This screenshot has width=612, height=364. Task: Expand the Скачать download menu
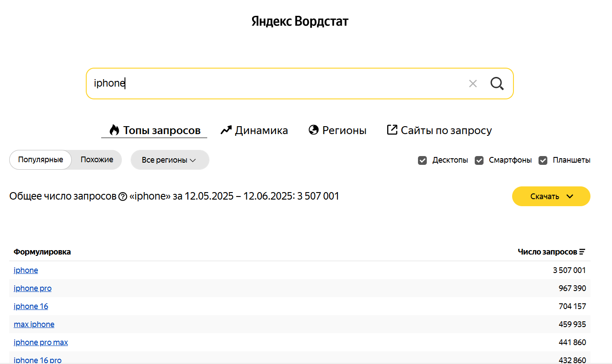(551, 197)
